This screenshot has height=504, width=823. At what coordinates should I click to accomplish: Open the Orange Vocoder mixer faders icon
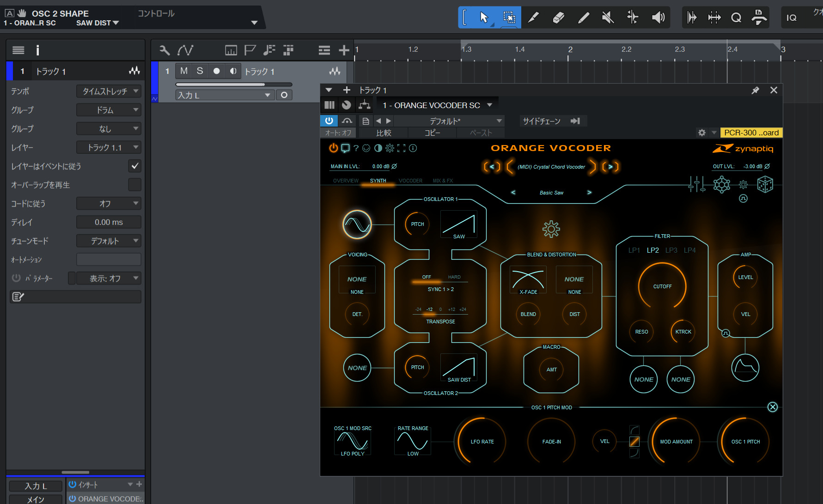pyautogui.click(x=696, y=185)
